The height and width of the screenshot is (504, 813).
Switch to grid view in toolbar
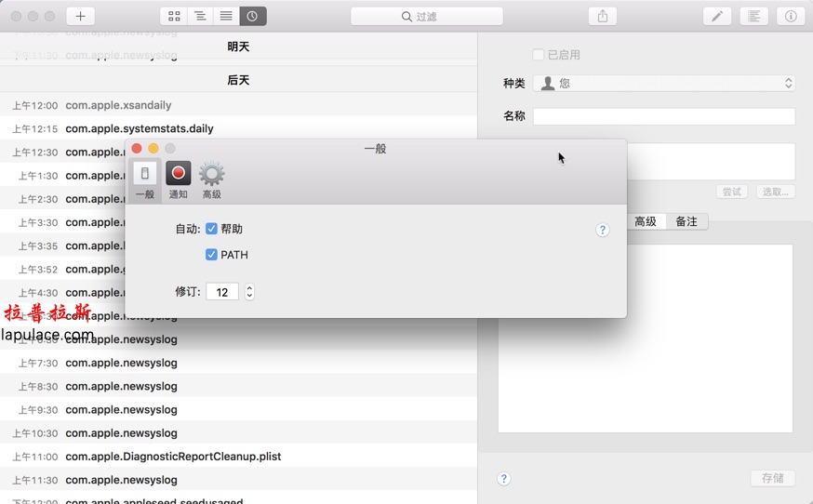click(x=174, y=16)
